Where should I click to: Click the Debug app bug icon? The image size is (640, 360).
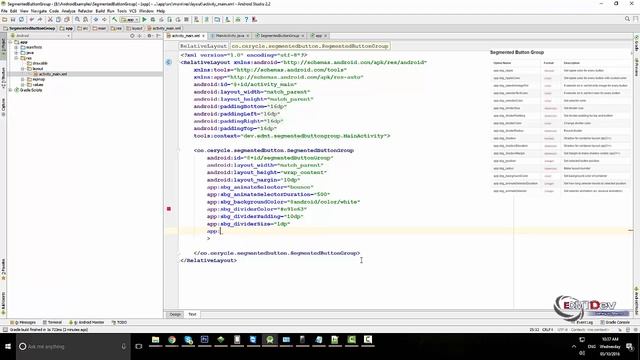point(153,20)
